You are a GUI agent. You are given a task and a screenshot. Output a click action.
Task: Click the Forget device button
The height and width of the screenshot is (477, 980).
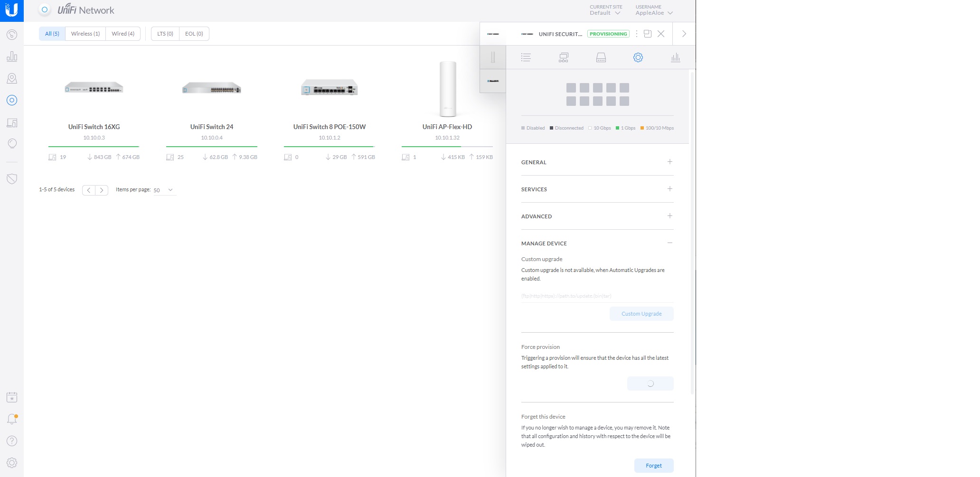pos(654,466)
